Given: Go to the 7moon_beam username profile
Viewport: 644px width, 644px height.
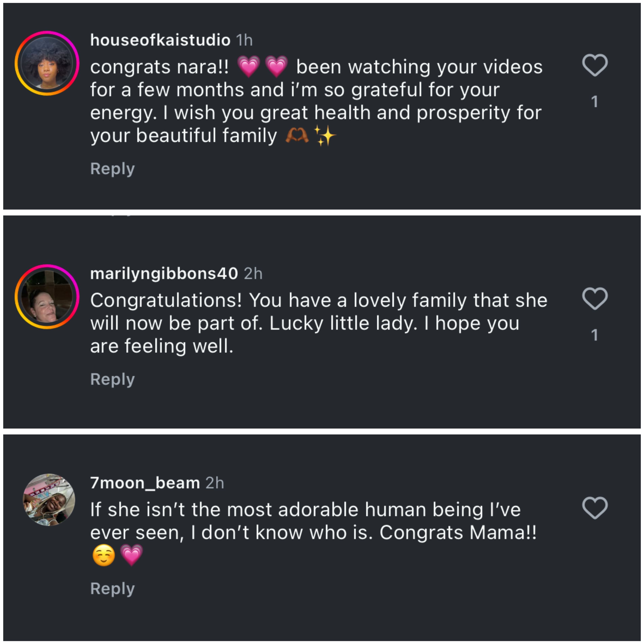Looking at the screenshot, I should pos(145,483).
